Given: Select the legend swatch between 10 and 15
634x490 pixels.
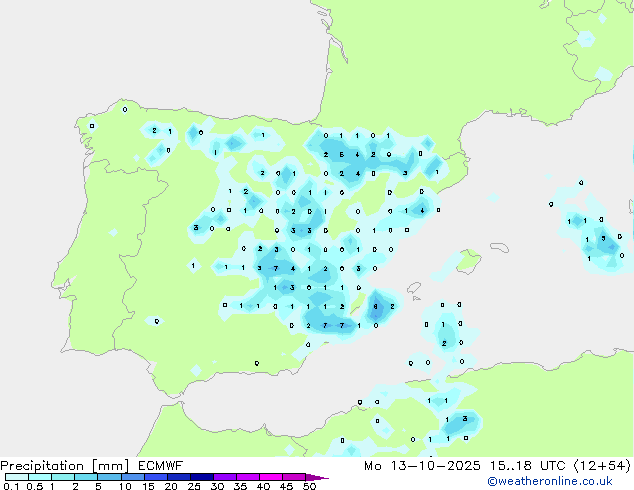Looking at the screenshot, I should (x=133, y=477).
